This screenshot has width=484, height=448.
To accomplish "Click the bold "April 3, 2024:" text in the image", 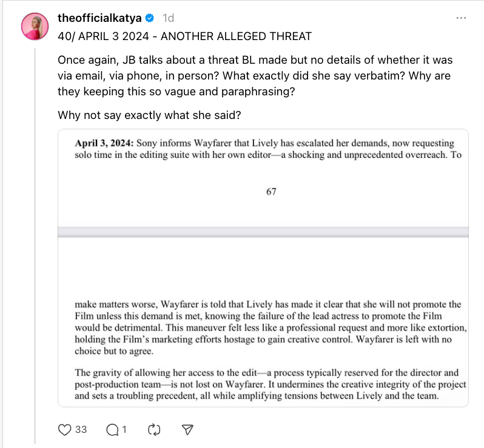I will (104, 144).
